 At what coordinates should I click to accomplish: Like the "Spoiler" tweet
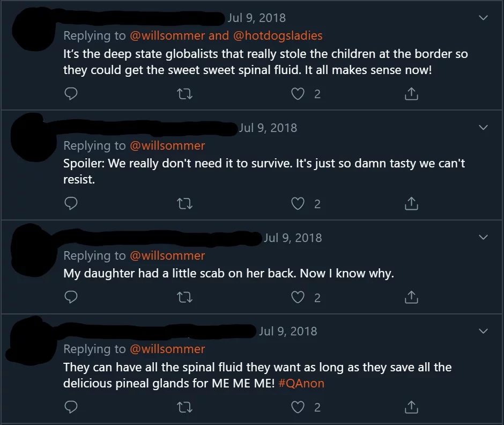click(x=298, y=204)
